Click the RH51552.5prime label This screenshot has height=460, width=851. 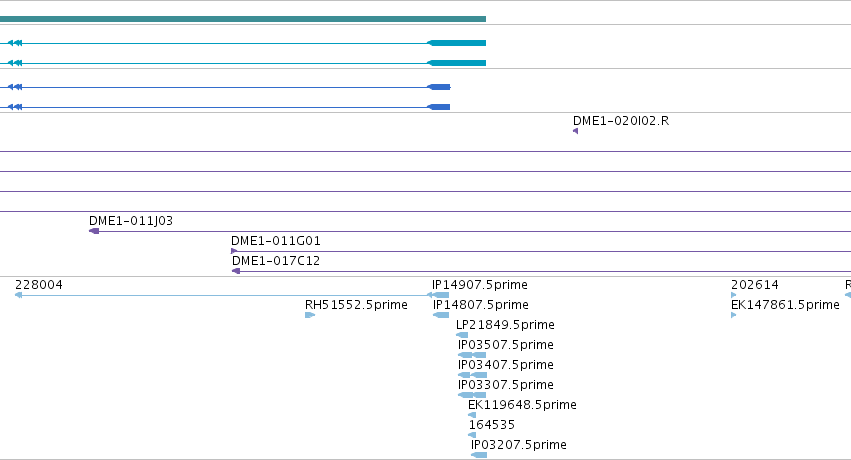click(x=356, y=305)
